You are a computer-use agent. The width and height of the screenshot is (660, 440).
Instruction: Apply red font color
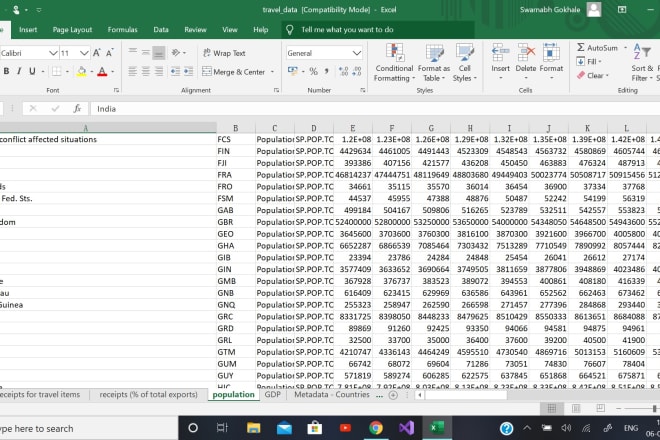102,72
